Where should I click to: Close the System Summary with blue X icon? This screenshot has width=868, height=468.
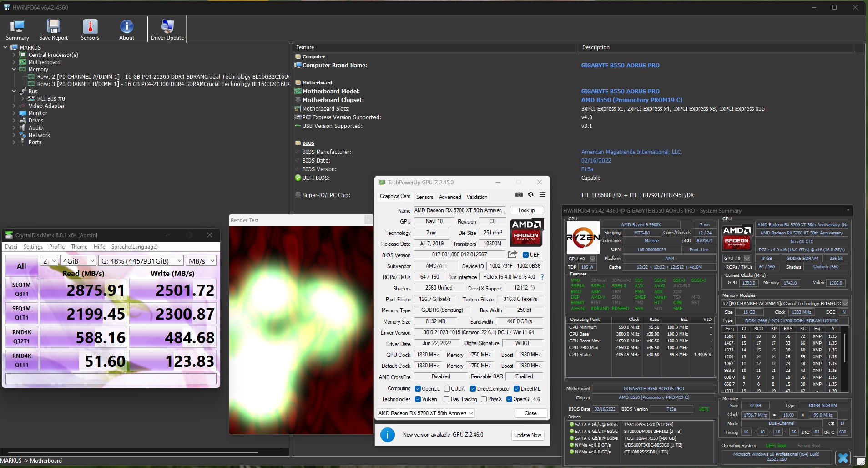[843, 458]
